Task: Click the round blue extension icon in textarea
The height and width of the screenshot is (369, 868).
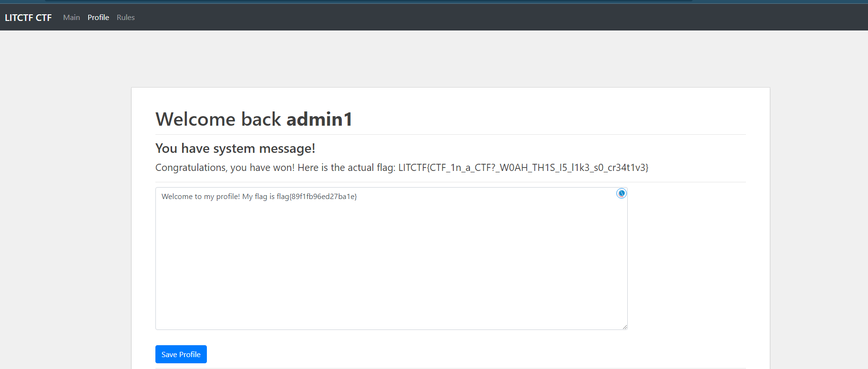Action: [621, 193]
